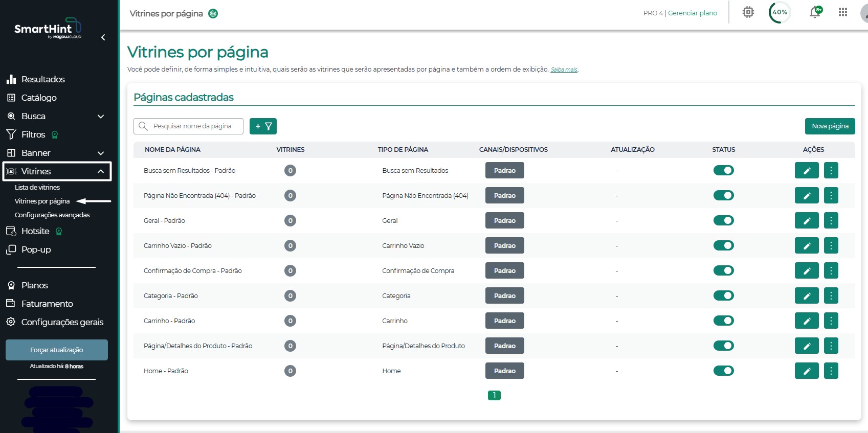Open the notifications bell
Image resolution: width=868 pixels, height=433 pixels.
coord(815,12)
